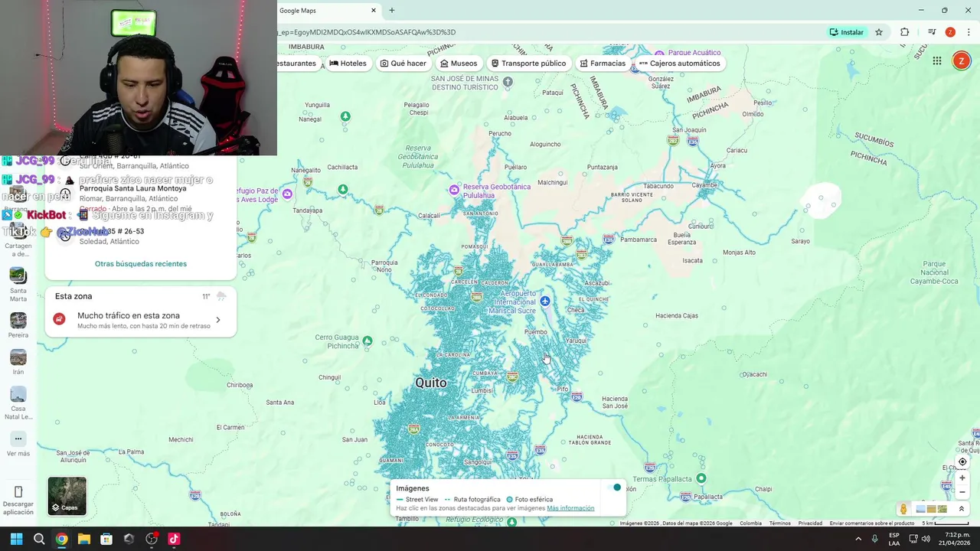Select the Street View Pegman
The image size is (980, 551).
[x=903, y=509]
